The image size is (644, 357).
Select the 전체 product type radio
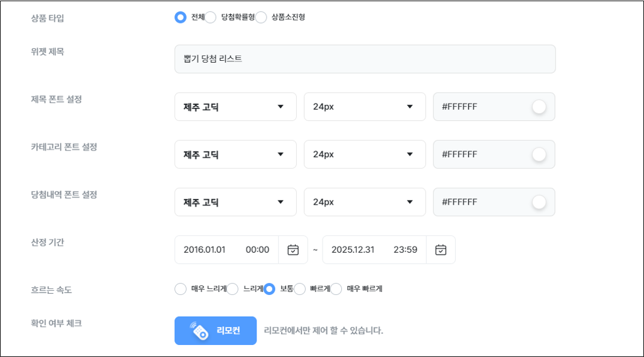click(181, 17)
